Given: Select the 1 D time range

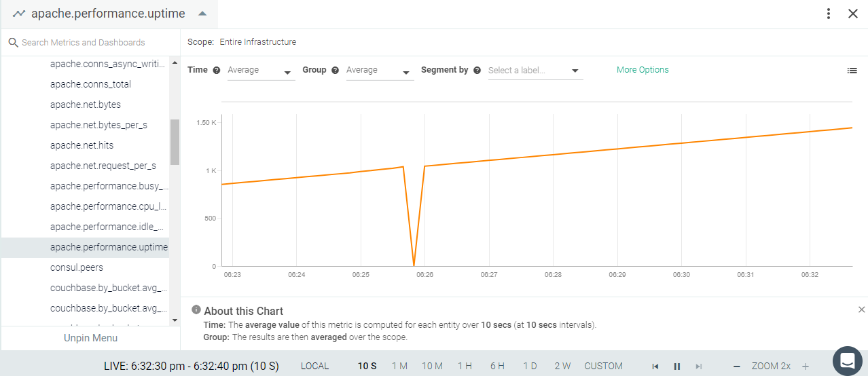Looking at the screenshot, I should click(530, 366).
